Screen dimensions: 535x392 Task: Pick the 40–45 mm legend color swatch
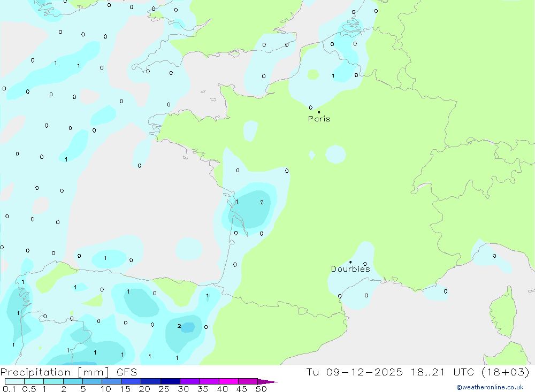[228, 381]
